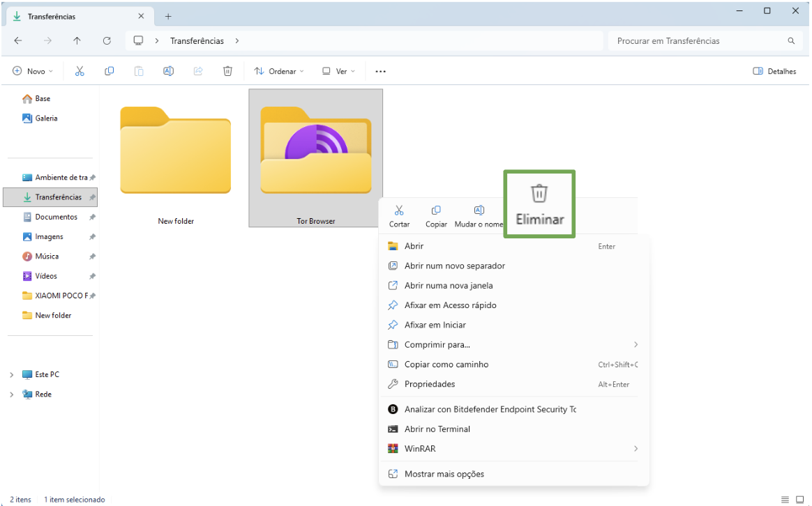
Task: Delete using the toolbar trash icon
Action: pyautogui.click(x=227, y=70)
